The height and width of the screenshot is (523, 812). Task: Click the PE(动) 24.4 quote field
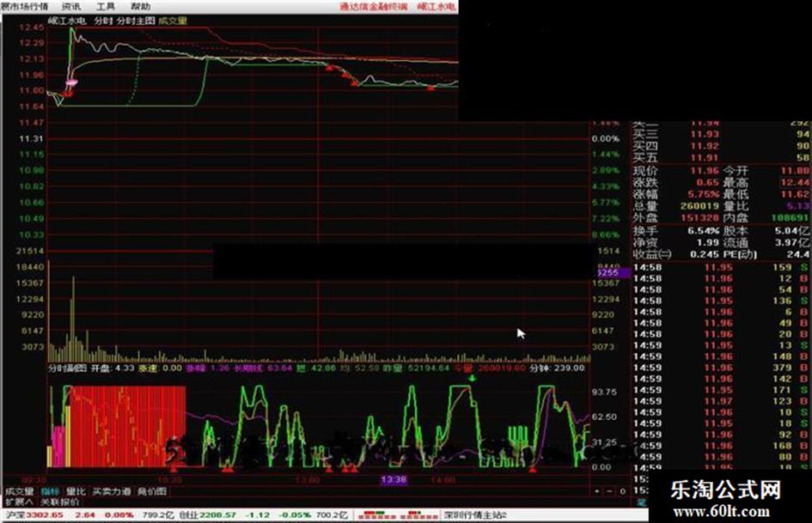point(766,255)
